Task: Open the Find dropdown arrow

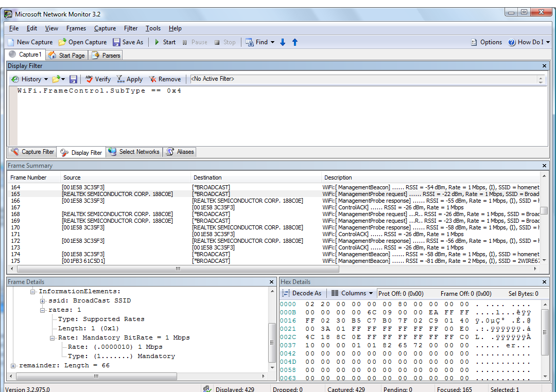Action: point(272,42)
